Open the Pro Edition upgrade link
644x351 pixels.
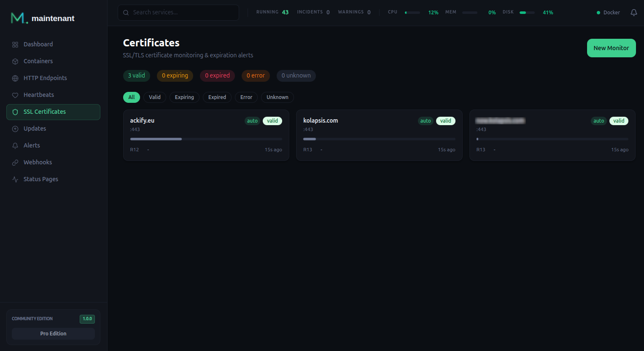pos(53,333)
